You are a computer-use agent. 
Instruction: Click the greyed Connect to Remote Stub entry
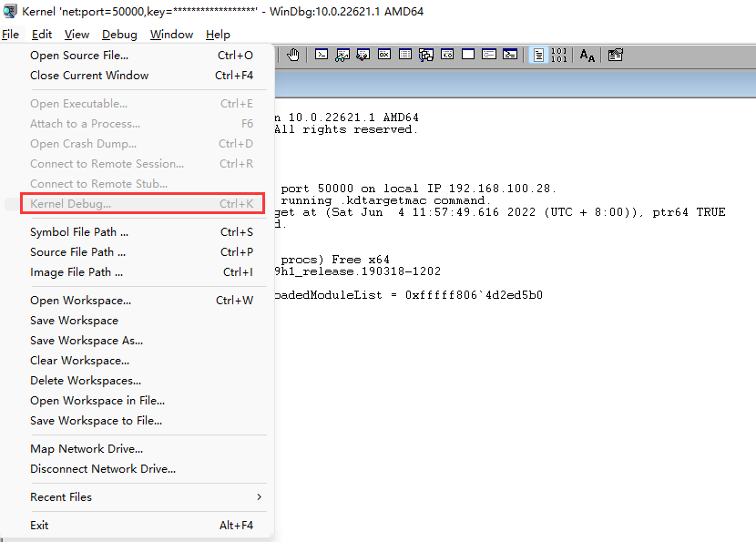click(138, 184)
